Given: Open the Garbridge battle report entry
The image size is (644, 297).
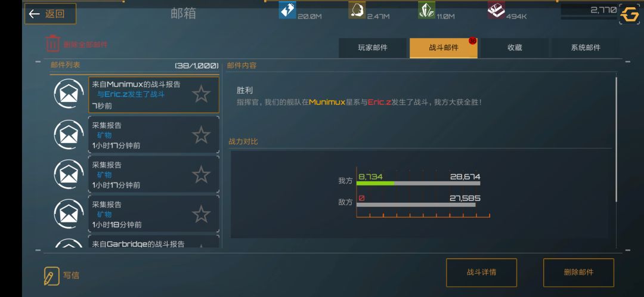Looking at the screenshot, I should [x=154, y=242].
